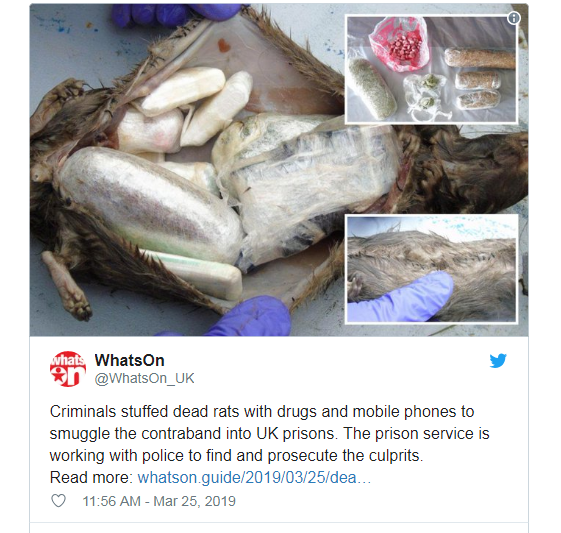561x533 pixels.
Task: Click the large wrapped package inside the rat
Action: (150, 205)
